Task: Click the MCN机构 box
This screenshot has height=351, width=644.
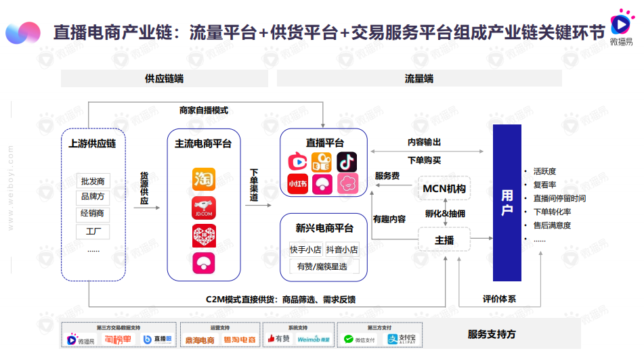Action: point(444,189)
